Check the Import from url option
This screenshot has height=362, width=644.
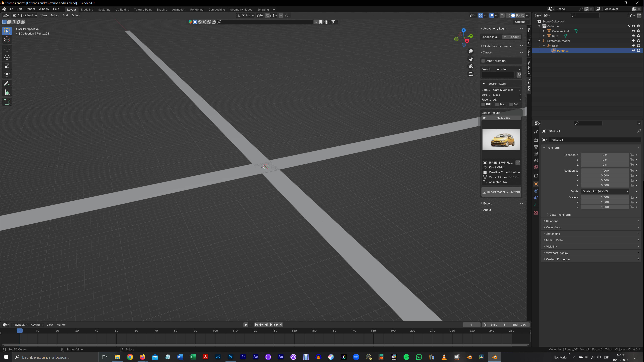483,61
